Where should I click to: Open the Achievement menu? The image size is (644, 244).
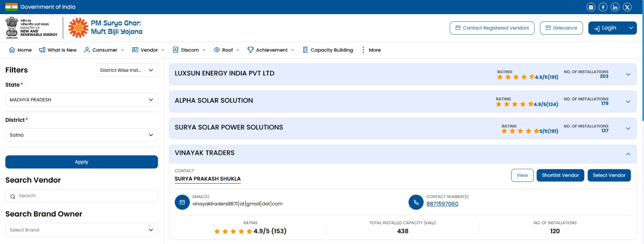(271, 50)
